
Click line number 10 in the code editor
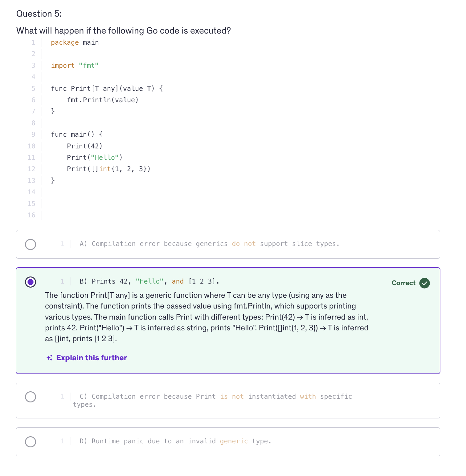tap(31, 146)
